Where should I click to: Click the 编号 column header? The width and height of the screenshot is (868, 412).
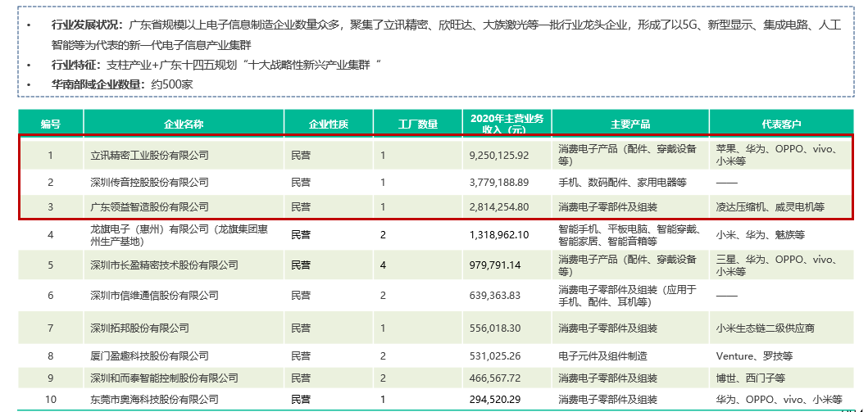point(51,125)
